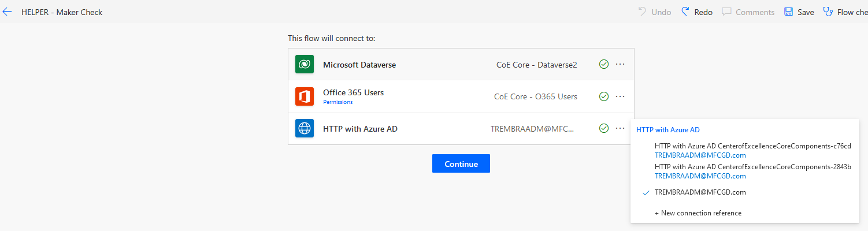Click the green checkmark for Microsoft Dataverse
The height and width of the screenshot is (231, 868).
604,65
